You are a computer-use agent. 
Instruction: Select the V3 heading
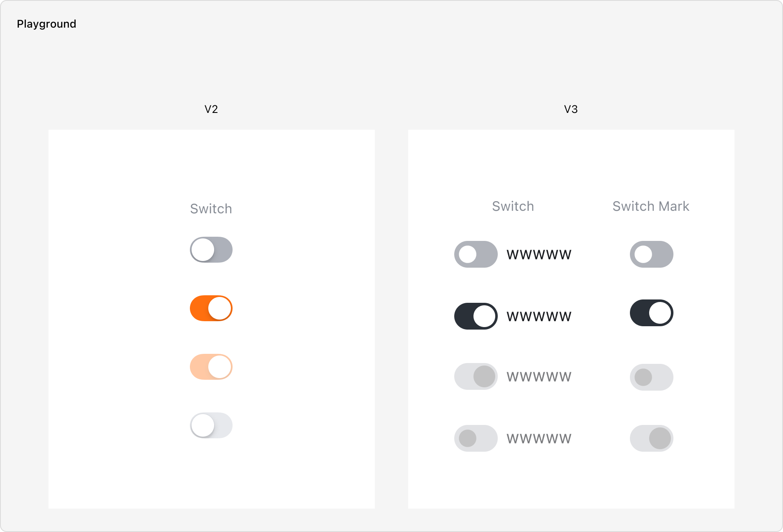[571, 109]
